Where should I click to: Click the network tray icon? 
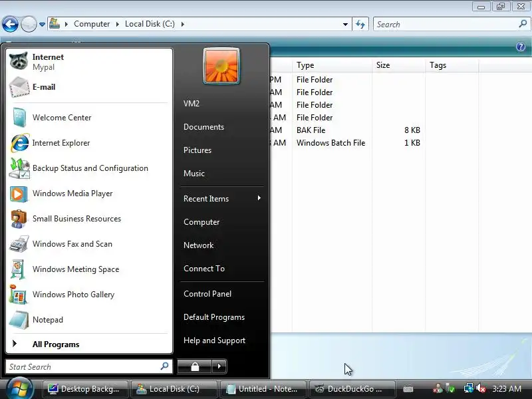point(469,388)
